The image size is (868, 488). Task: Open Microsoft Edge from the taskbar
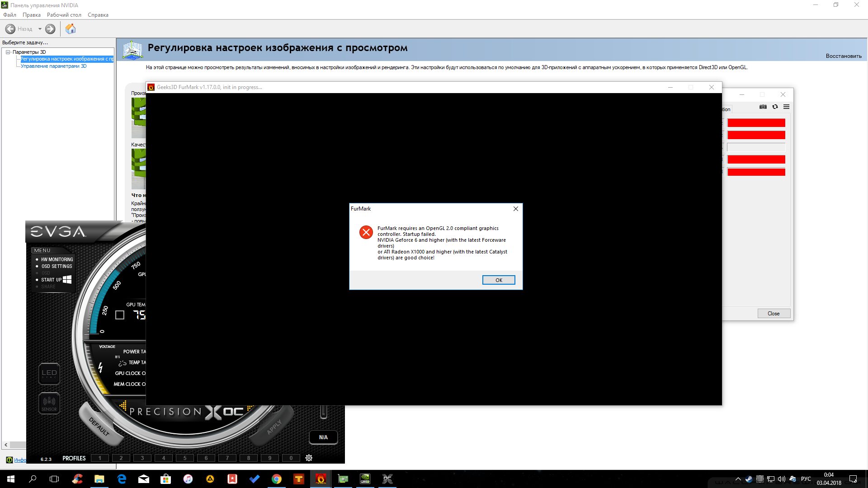[122, 479]
